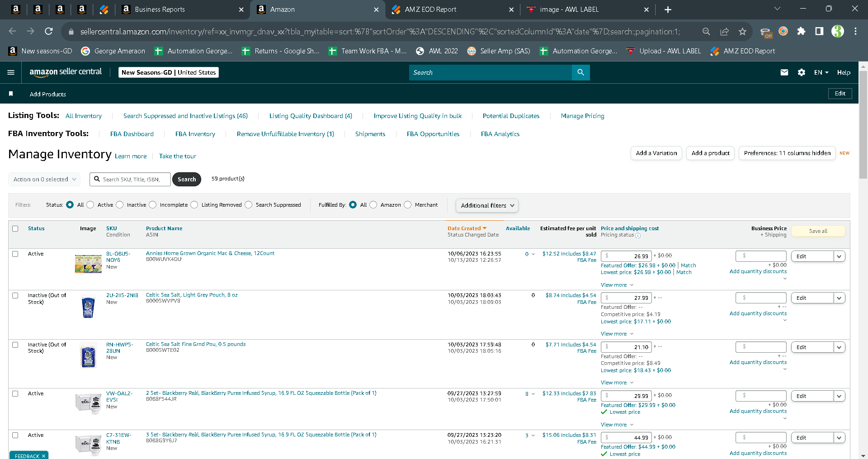This screenshot has width=868, height=459.
Task: Close the FEEDBACK badge with its X
Action: coord(43,456)
